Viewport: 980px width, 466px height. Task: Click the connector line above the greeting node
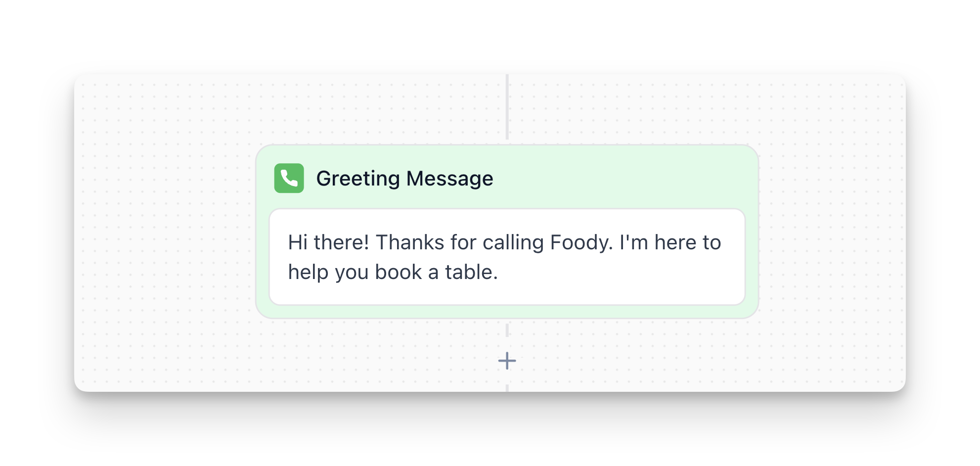coord(507,107)
